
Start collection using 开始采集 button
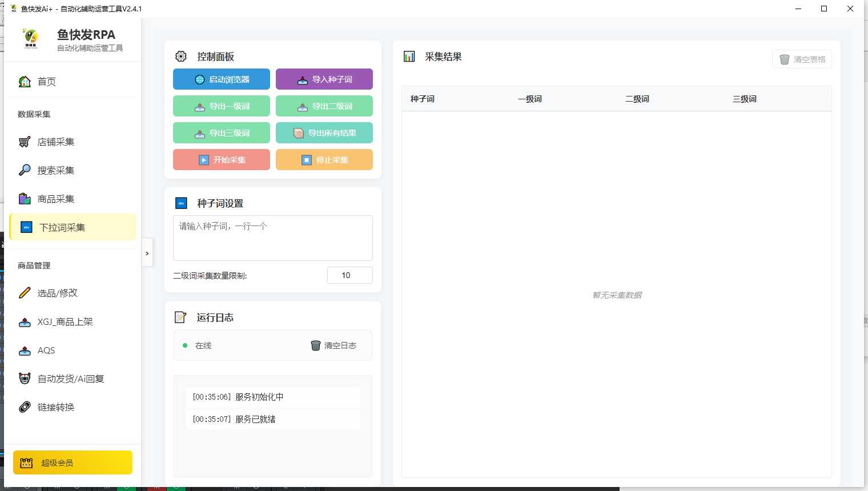(x=221, y=159)
